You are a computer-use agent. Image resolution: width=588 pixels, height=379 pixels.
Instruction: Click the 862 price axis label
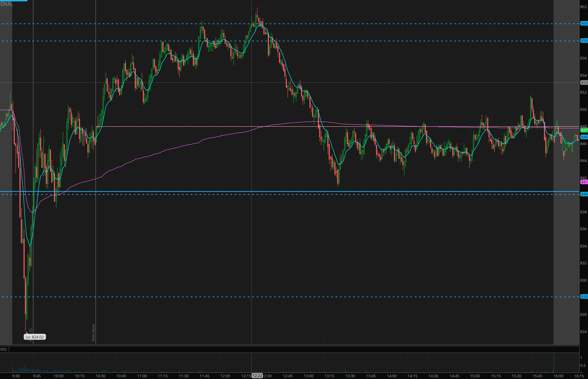tap(583, 7)
